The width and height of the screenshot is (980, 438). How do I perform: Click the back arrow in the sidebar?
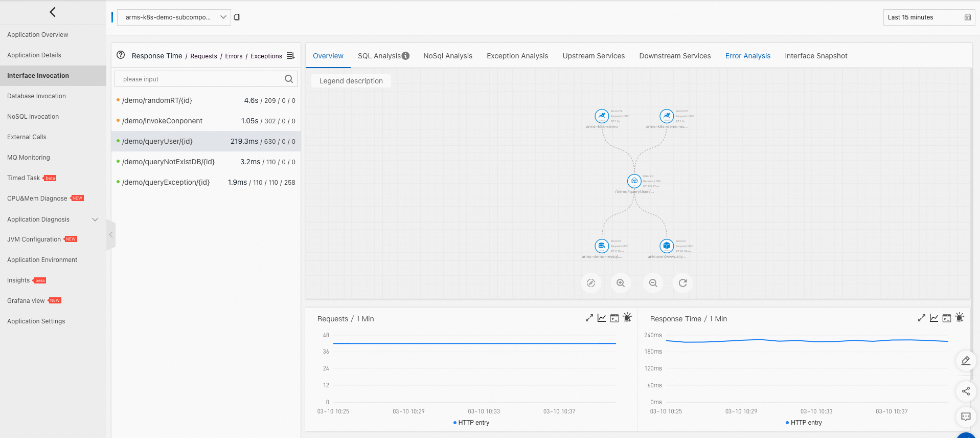pos(53,12)
